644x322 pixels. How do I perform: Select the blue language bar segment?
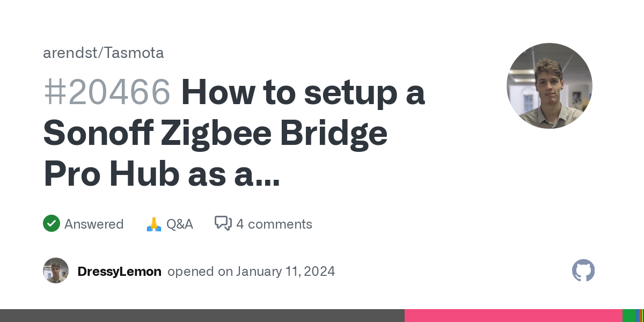point(638,316)
